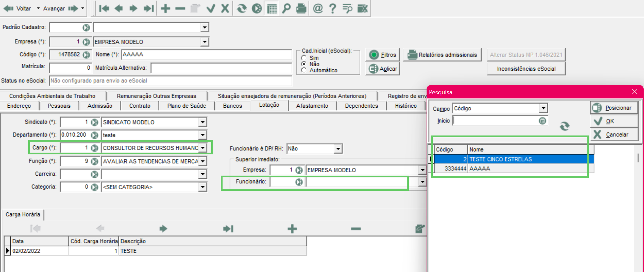644x272 pixels.
Task: Go to next Carga Horária record
Action: click(163, 229)
